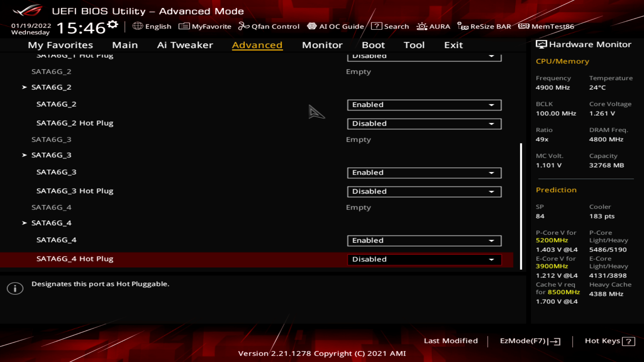This screenshot has width=644, height=362.
Task: Toggle SATA6G_2 enabled dropdown
Action: [x=423, y=104]
